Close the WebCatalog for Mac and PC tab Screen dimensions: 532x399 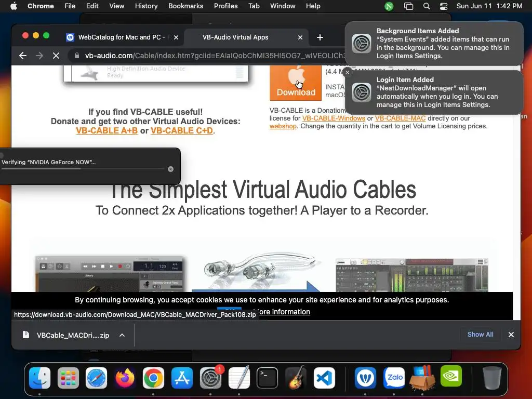tap(176, 37)
